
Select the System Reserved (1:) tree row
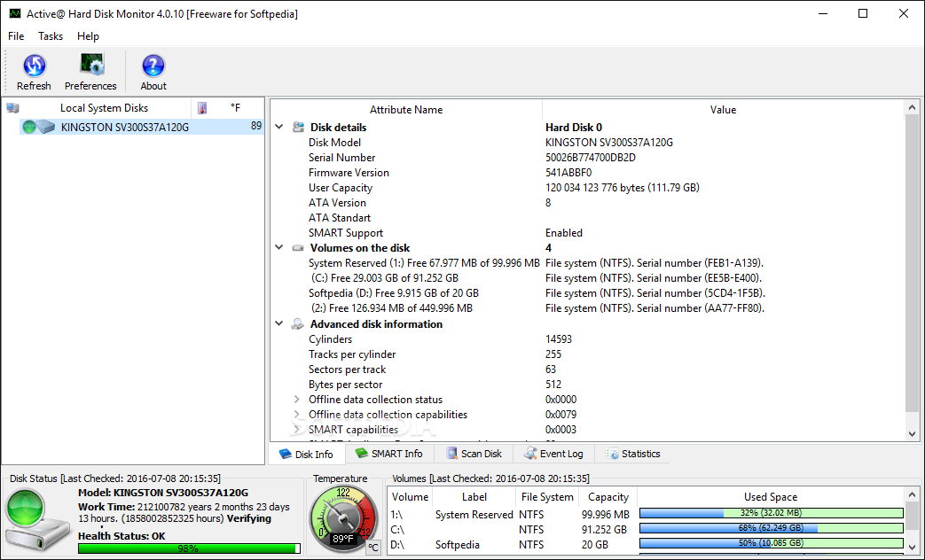click(x=587, y=263)
